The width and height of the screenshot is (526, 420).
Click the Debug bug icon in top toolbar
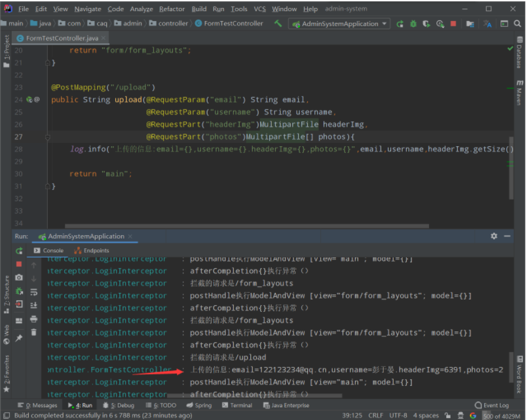(413, 24)
